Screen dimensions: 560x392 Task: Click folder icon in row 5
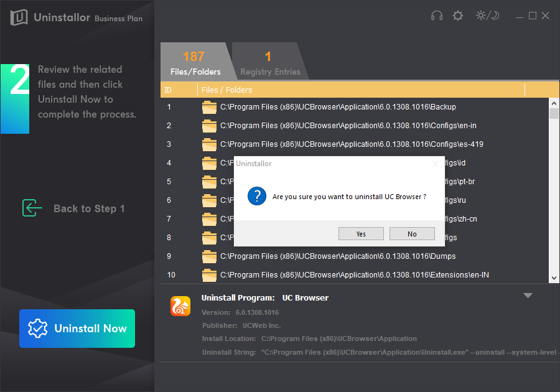(209, 182)
